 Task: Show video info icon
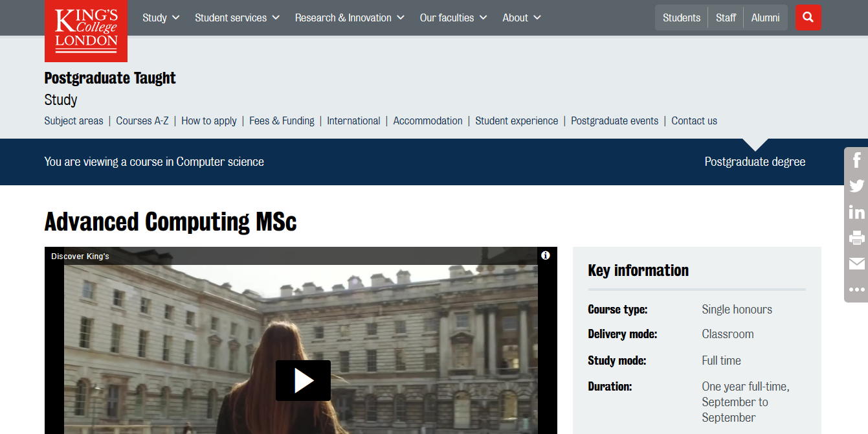pos(545,256)
